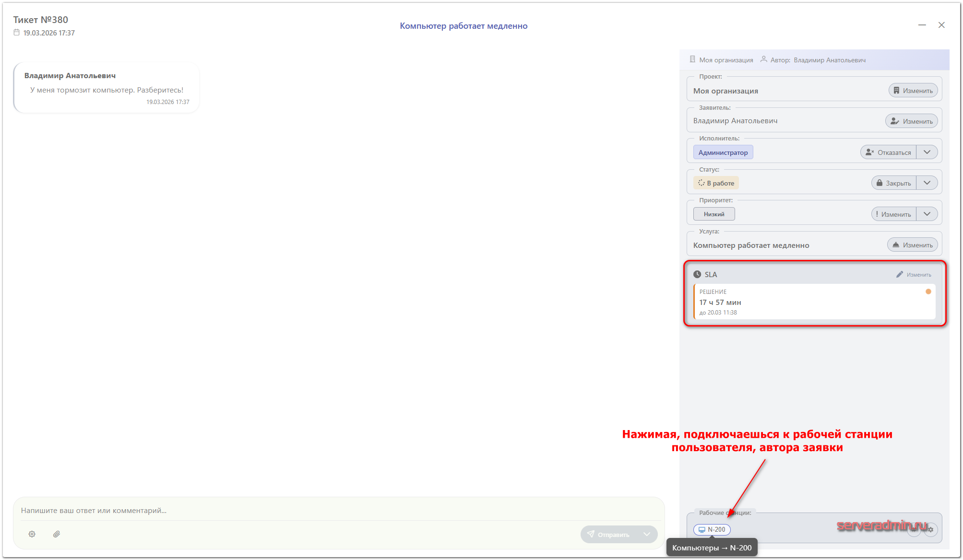The image size is (963, 560).
Task: Click the reply comment text field
Action: (336, 511)
